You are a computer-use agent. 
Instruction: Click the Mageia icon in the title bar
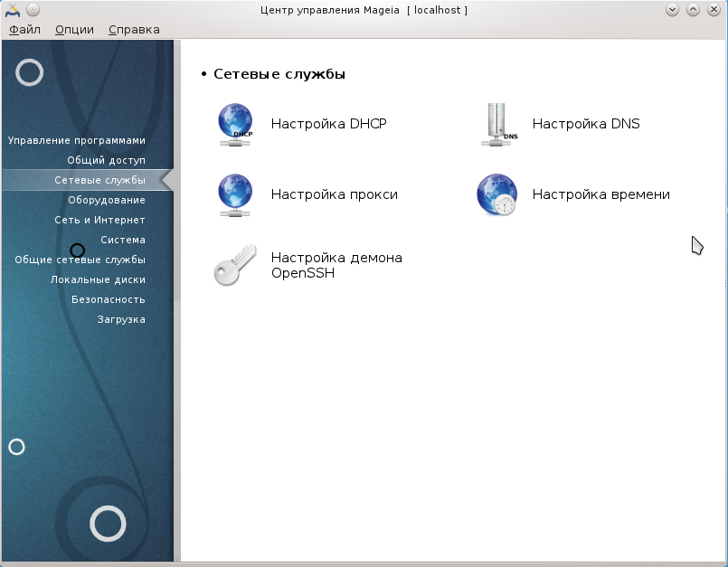tap(13, 10)
